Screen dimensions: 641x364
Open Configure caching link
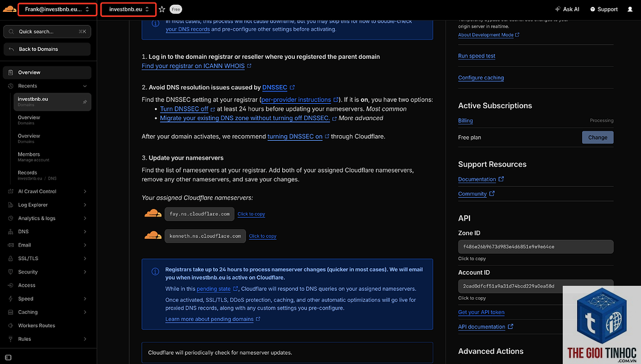(481, 78)
